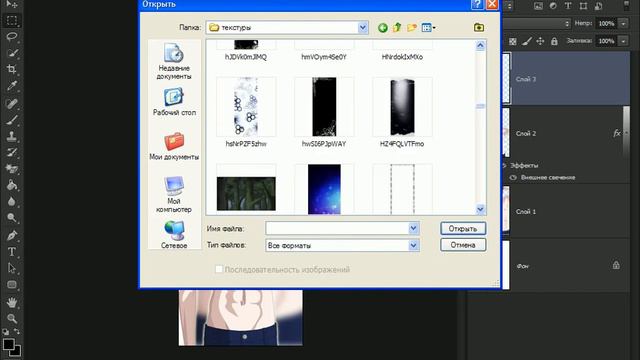Select the Healing Brush tool
The image size is (640, 360).
pyautogui.click(x=12, y=103)
